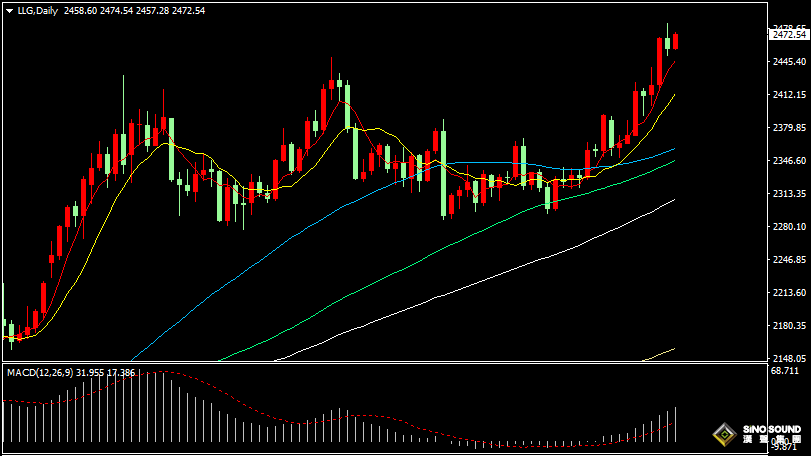Select the last red candlestick on chart
Image resolution: width=811 pixels, height=456 pixels.
pos(676,40)
